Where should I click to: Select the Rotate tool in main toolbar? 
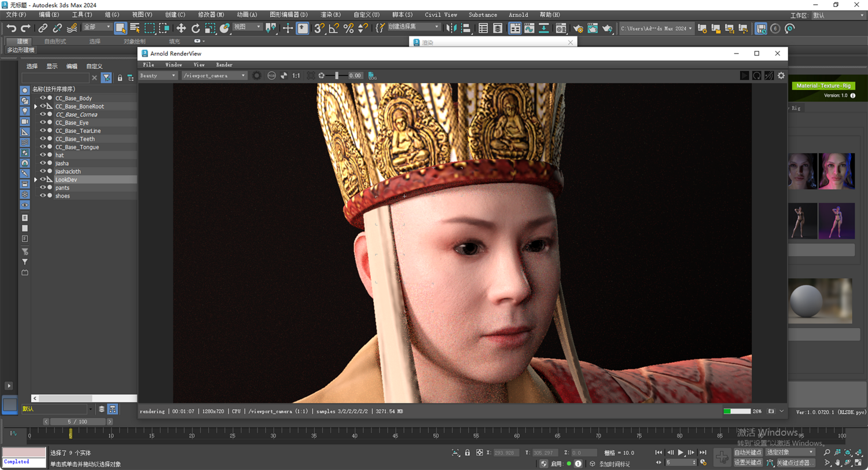(196, 28)
